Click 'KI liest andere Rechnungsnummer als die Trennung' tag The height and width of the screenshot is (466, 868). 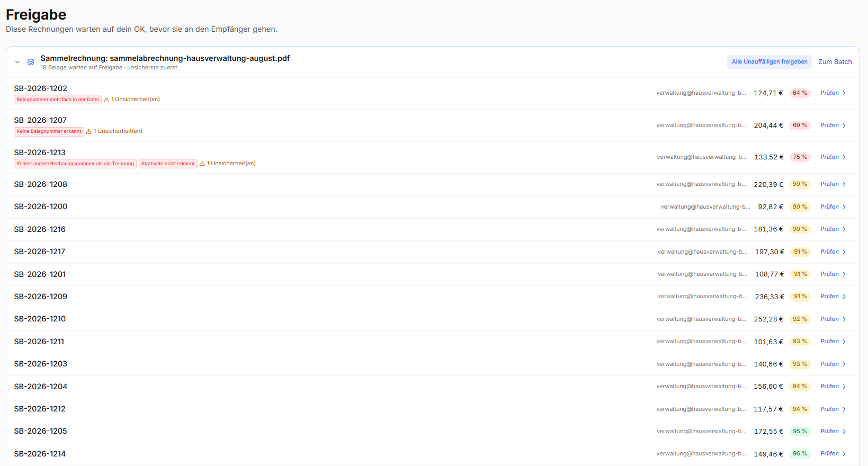point(75,164)
